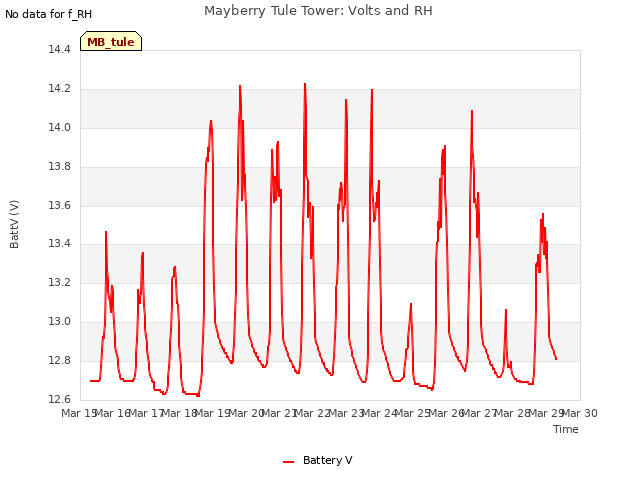Click the 13.4 y-axis tick label
Image resolution: width=640 pixels, height=480 pixels.
click(x=60, y=244)
